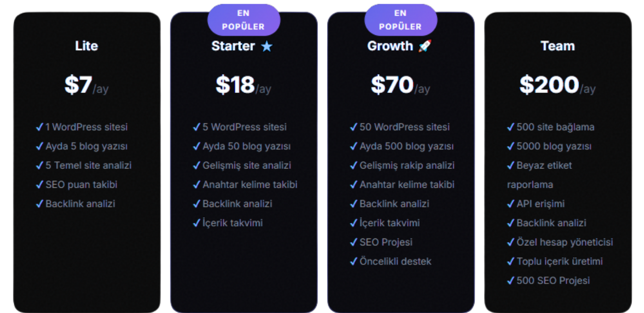Viewport: 644px width, 313px height.
Task: Click the rocket icon beside Growth
Action: (x=425, y=46)
